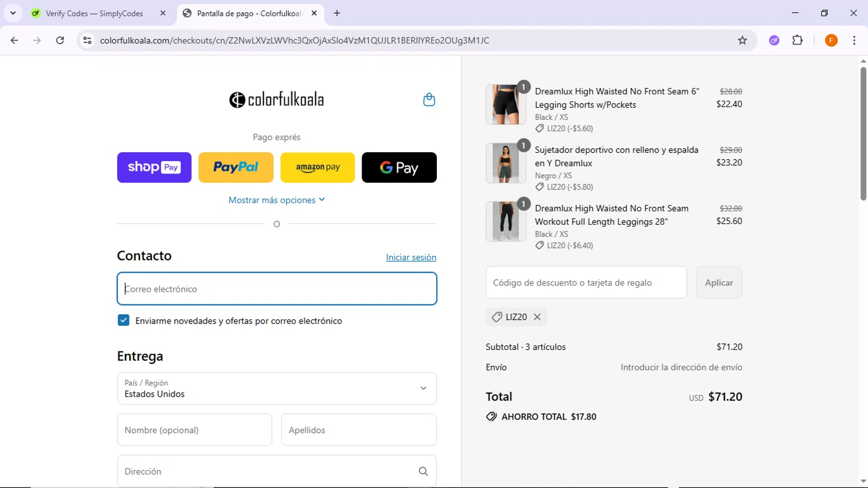Click the Pago exprés heading

pos(277,137)
